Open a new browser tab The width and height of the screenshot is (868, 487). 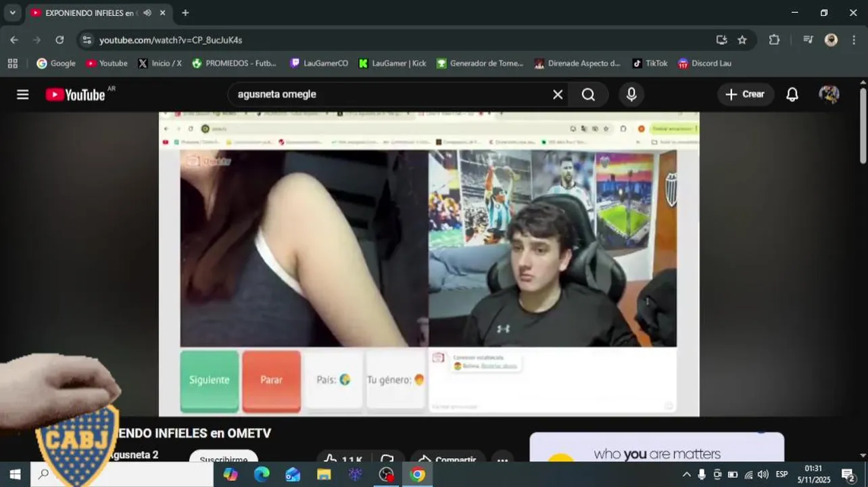pos(185,13)
